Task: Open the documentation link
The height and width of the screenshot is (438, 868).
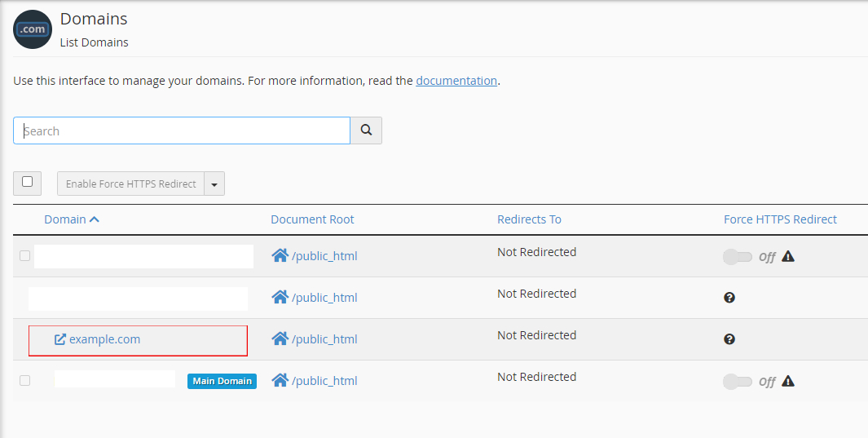Action: pyautogui.click(x=456, y=81)
